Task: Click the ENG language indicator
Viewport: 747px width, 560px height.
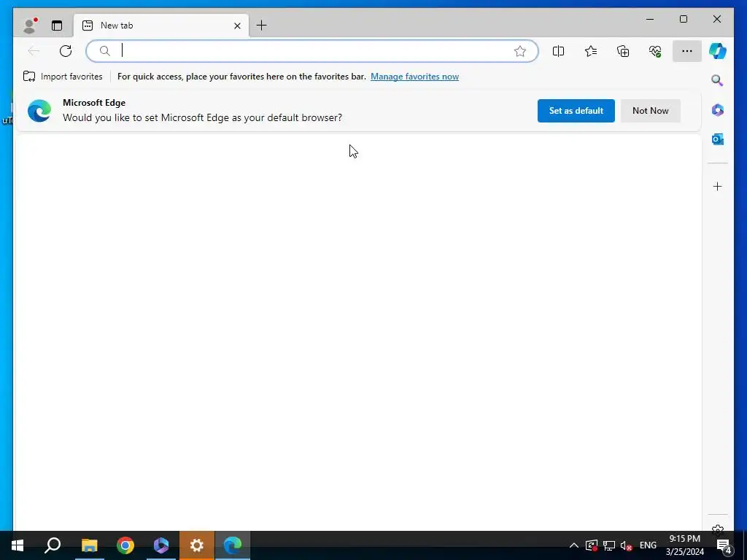Action: click(x=648, y=545)
